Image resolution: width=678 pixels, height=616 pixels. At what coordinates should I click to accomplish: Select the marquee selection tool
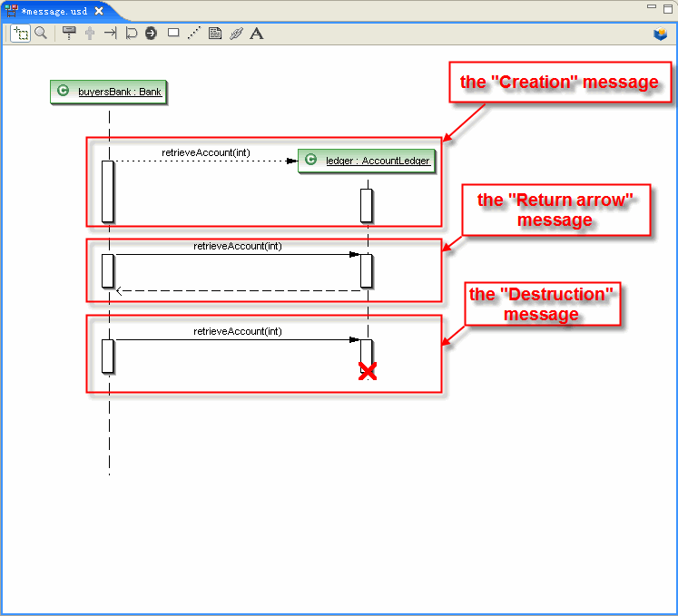click(20, 34)
